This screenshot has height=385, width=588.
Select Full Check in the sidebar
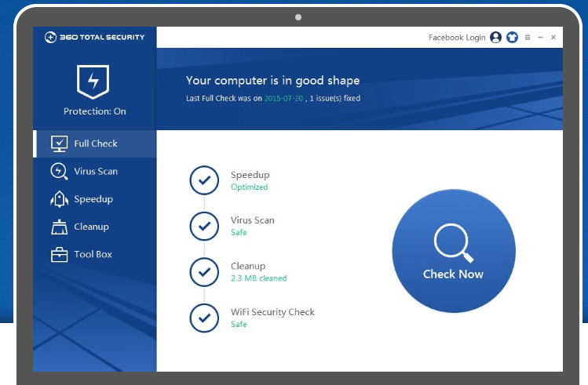click(94, 143)
